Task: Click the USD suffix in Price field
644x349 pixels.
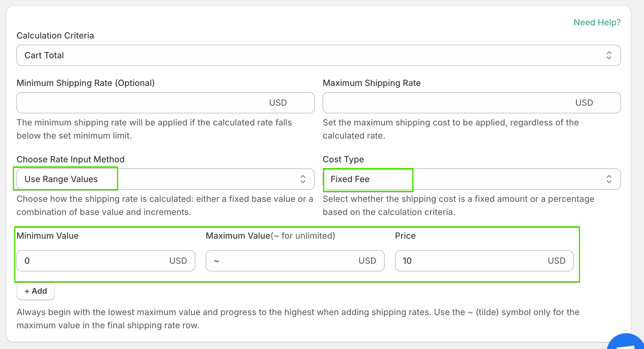Action: point(556,261)
